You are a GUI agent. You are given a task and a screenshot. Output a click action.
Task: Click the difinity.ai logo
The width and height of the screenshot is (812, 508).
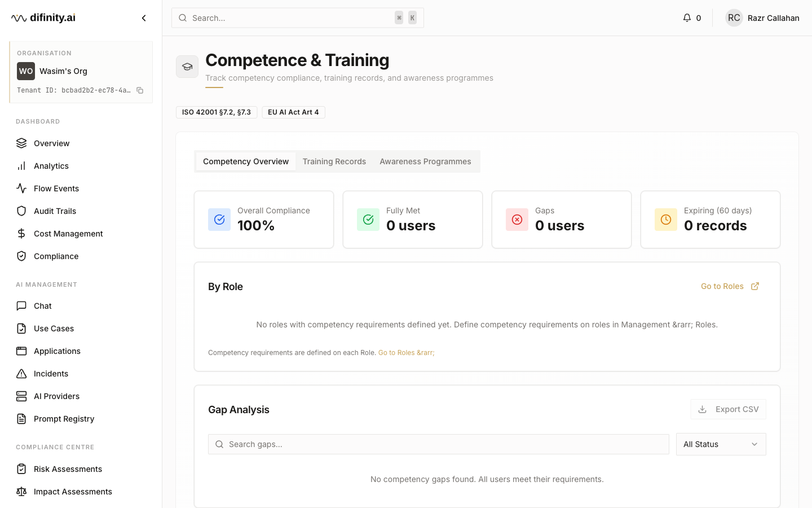click(x=43, y=18)
